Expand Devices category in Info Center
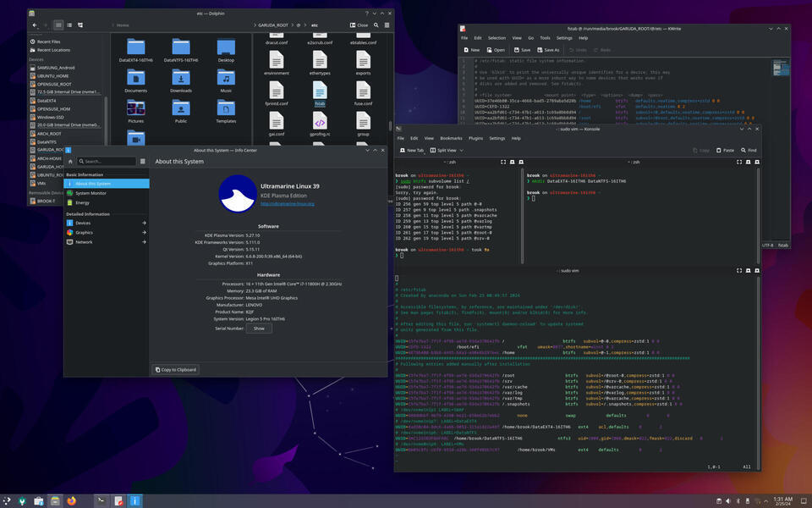The height and width of the screenshot is (508, 812). click(107, 223)
